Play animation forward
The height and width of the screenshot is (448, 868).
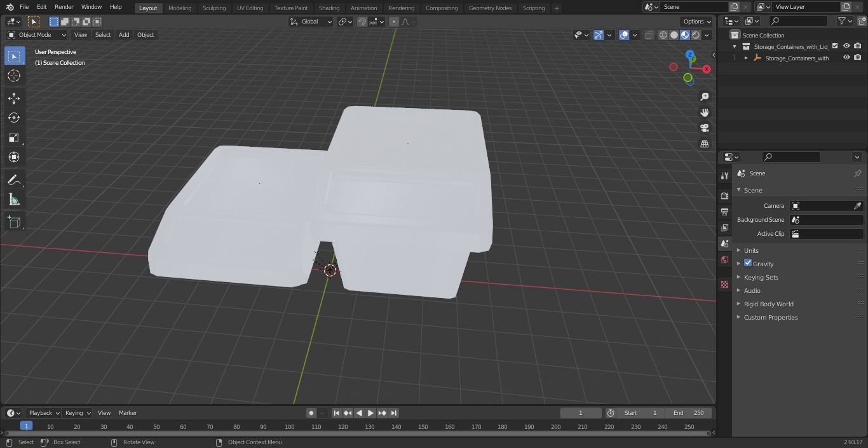370,413
